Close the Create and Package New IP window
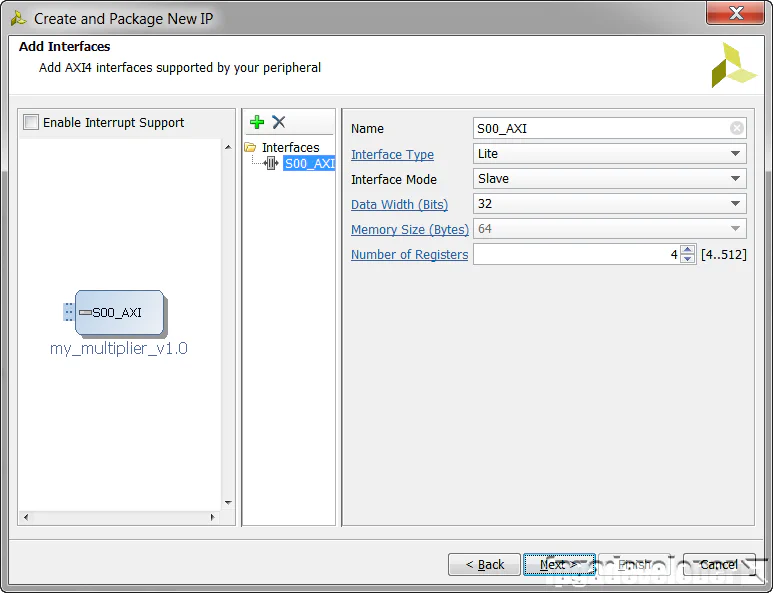 pos(735,13)
